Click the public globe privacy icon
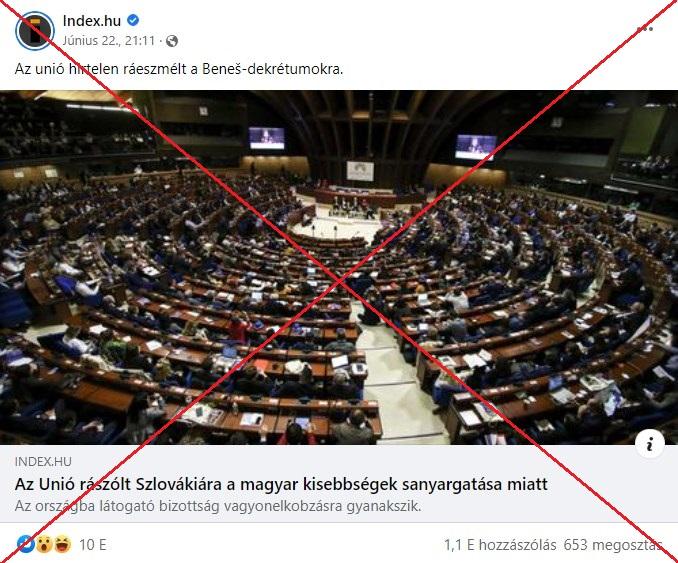 [x=172, y=41]
